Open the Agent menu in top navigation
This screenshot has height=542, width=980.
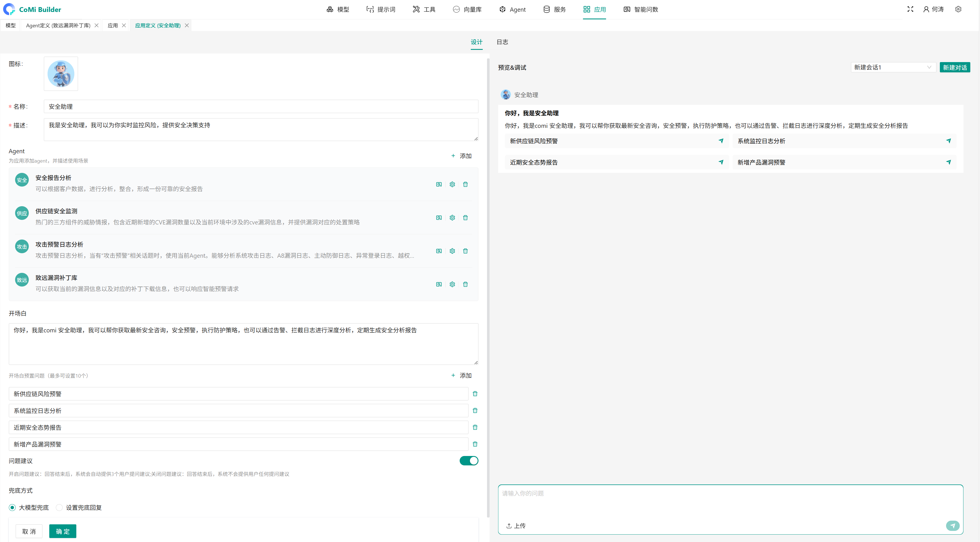512,9
